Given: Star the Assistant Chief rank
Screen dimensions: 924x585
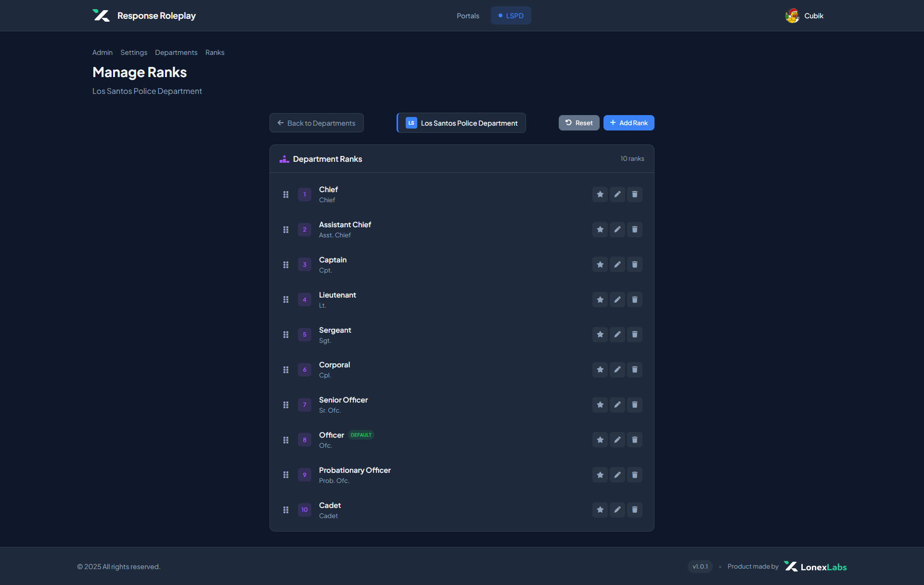Looking at the screenshot, I should point(600,230).
